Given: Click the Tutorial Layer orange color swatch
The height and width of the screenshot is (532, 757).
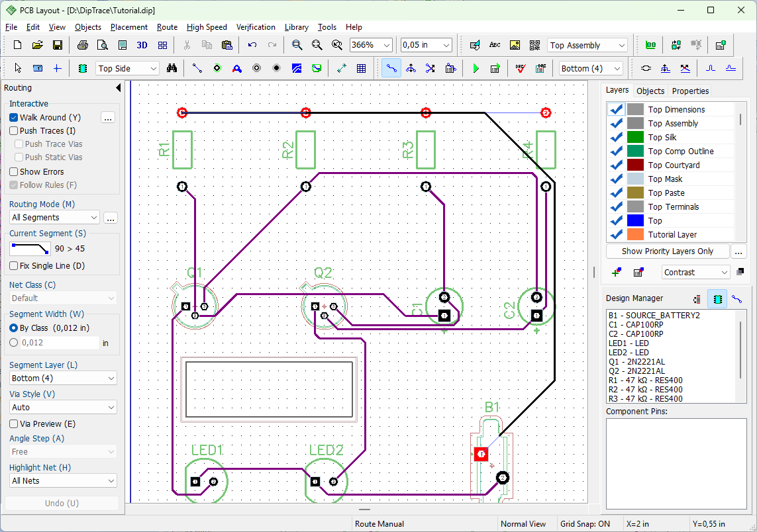Looking at the screenshot, I should click(x=635, y=234).
